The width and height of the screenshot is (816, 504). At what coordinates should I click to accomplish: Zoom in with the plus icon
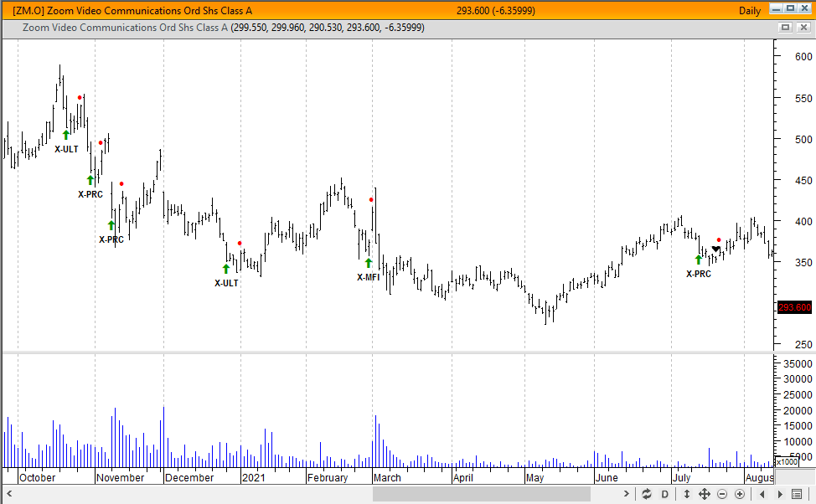tap(740, 494)
